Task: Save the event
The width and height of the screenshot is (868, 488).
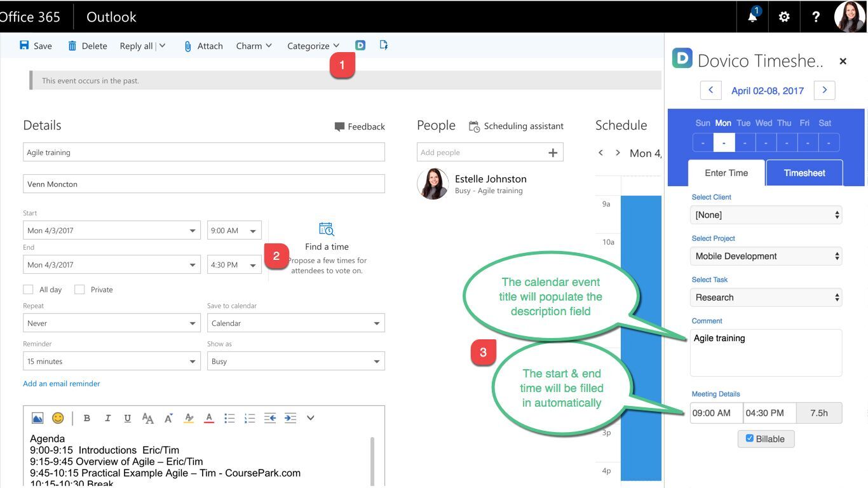Action: click(36, 46)
